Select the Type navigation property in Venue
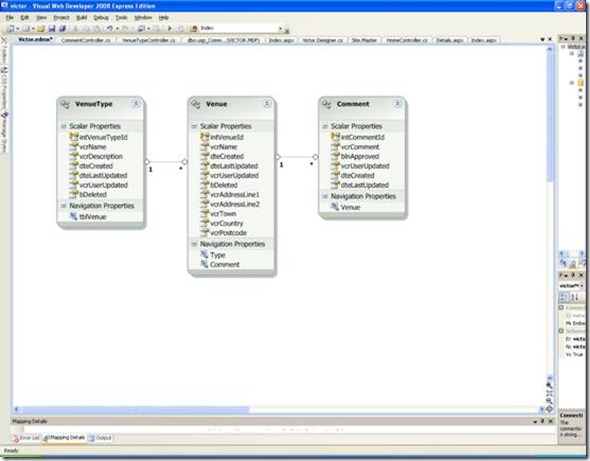Viewport: 590px width, 461px height. pyautogui.click(x=213, y=255)
